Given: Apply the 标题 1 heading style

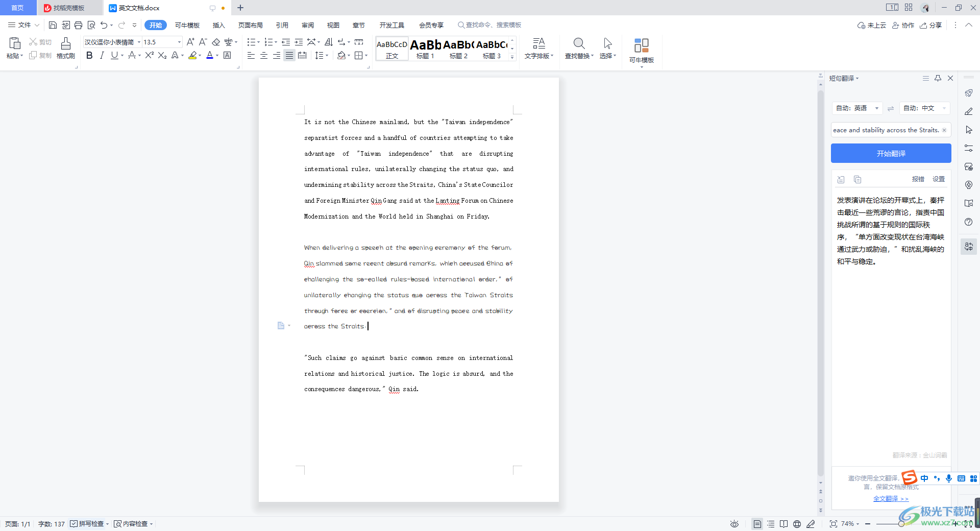Looking at the screenshot, I should pyautogui.click(x=425, y=49).
